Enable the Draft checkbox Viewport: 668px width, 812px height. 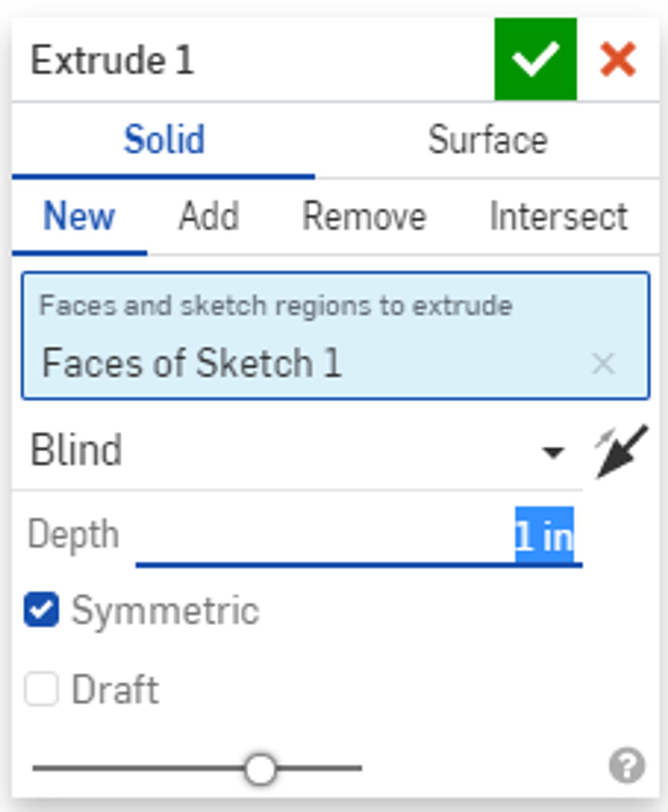point(41,689)
